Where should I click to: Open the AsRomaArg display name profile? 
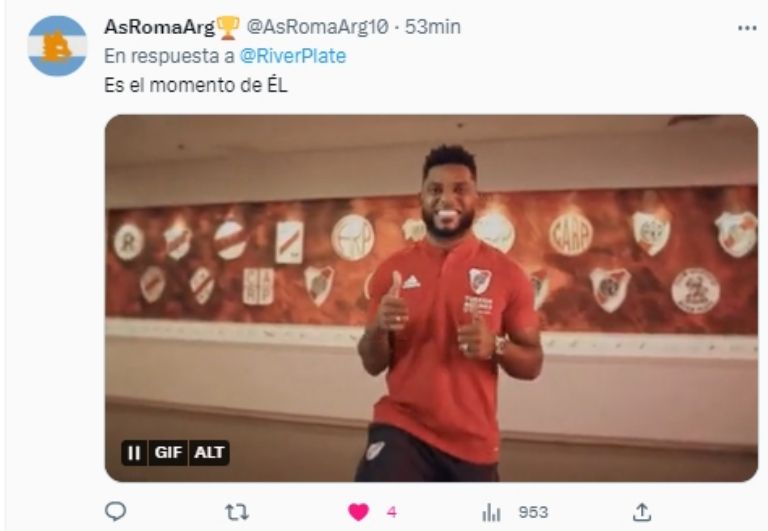[x=160, y=27]
